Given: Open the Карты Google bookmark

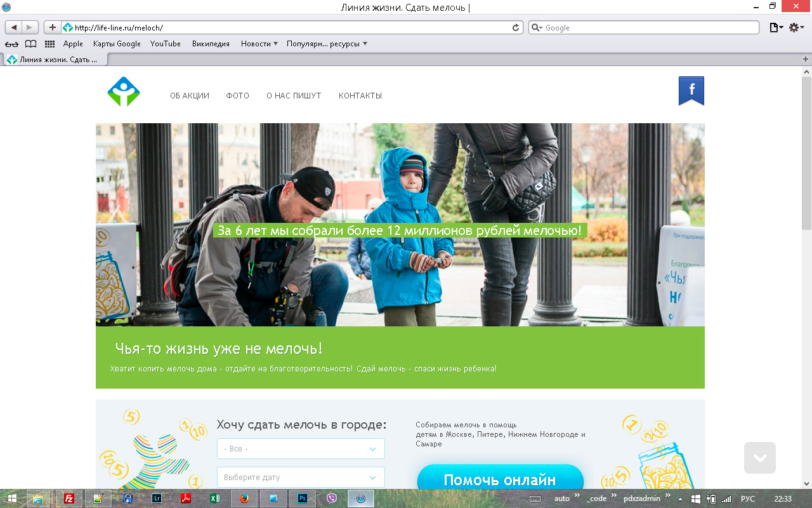Looking at the screenshot, I should pos(117,44).
